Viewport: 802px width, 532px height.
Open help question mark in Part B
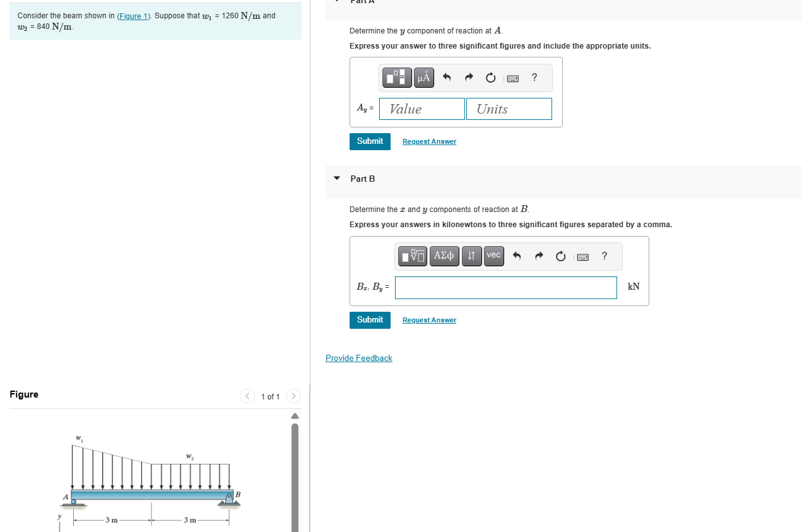604,256
